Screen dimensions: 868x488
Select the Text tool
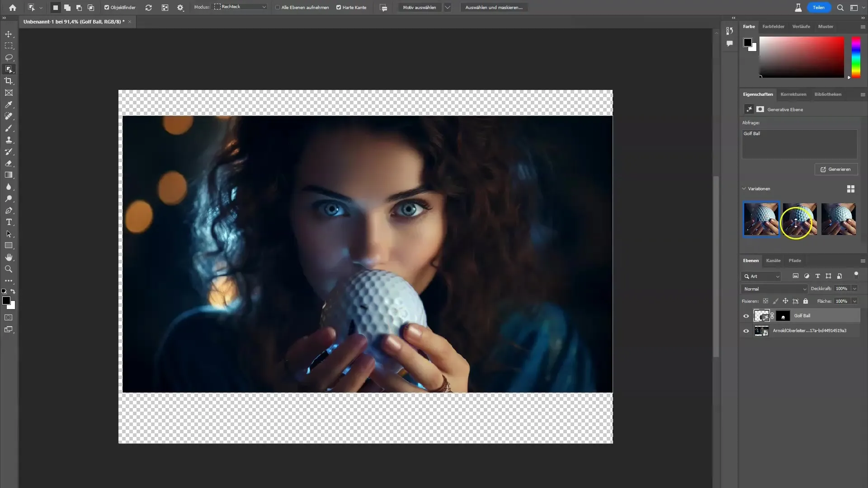pos(9,222)
